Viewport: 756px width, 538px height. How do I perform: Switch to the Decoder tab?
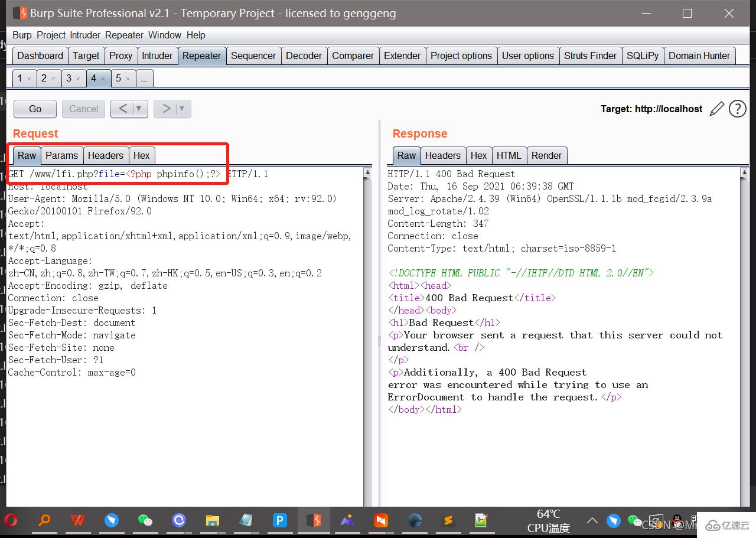click(x=304, y=56)
